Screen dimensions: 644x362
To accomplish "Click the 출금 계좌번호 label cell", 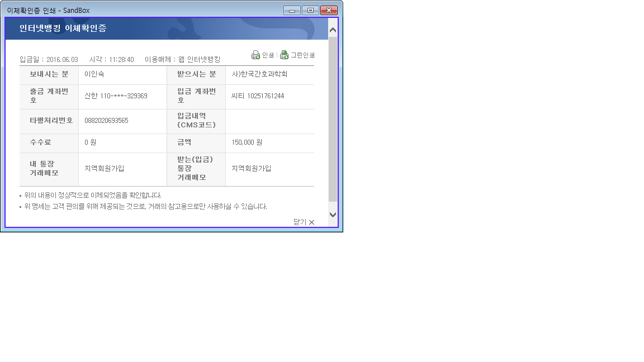I will pos(49,96).
